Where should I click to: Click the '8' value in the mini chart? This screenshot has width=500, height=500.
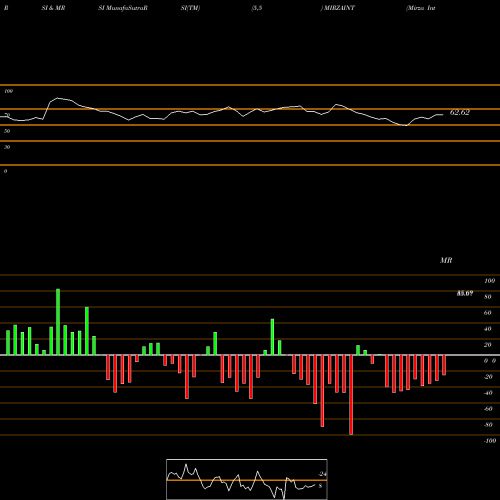click(x=320, y=486)
